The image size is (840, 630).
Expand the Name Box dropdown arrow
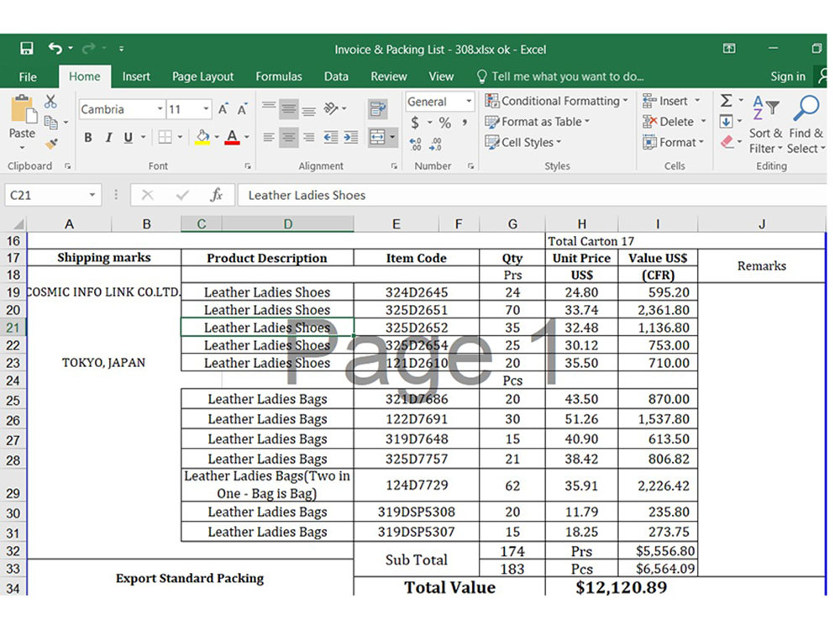point(92,195)
